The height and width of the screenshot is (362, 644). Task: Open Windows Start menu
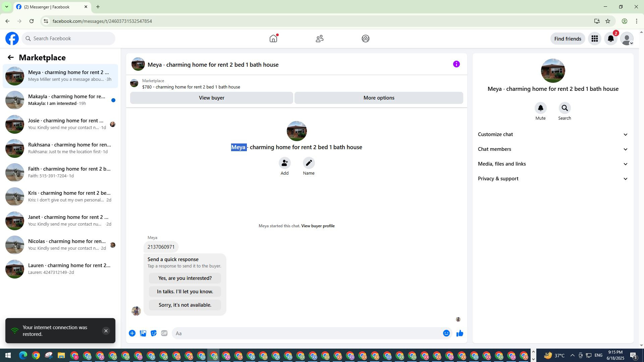[x=8, y=356]
